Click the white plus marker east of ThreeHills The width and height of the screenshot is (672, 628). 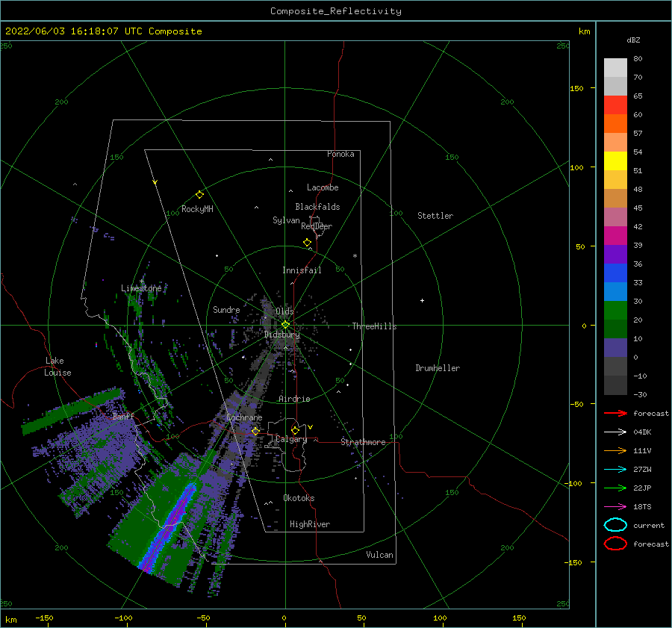pos(422,300)
